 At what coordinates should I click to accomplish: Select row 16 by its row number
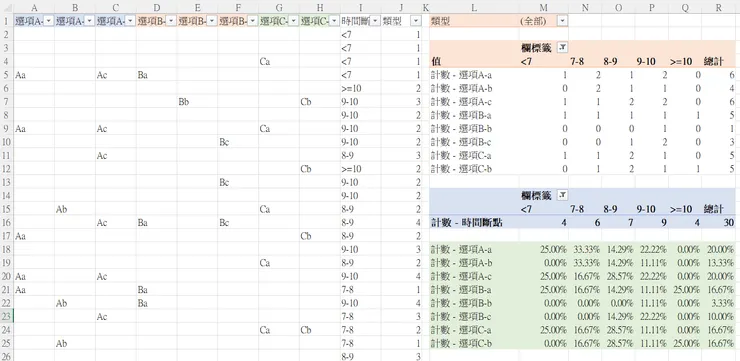point(7,223)
